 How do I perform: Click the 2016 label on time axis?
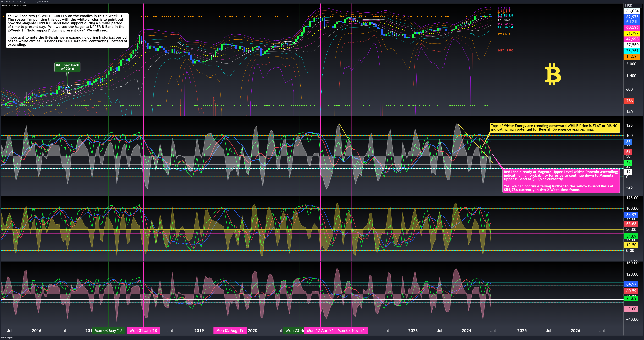[36, 331]
